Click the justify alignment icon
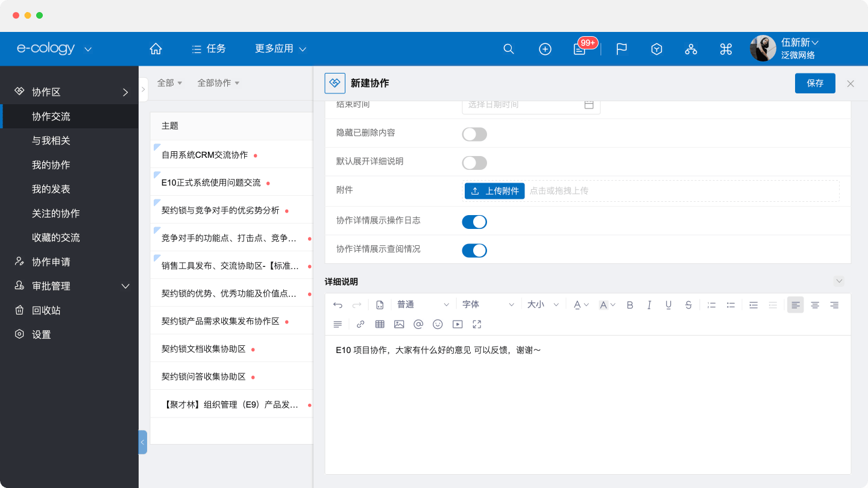The height and width of the screenshot is (488, 868). (338, 324)
